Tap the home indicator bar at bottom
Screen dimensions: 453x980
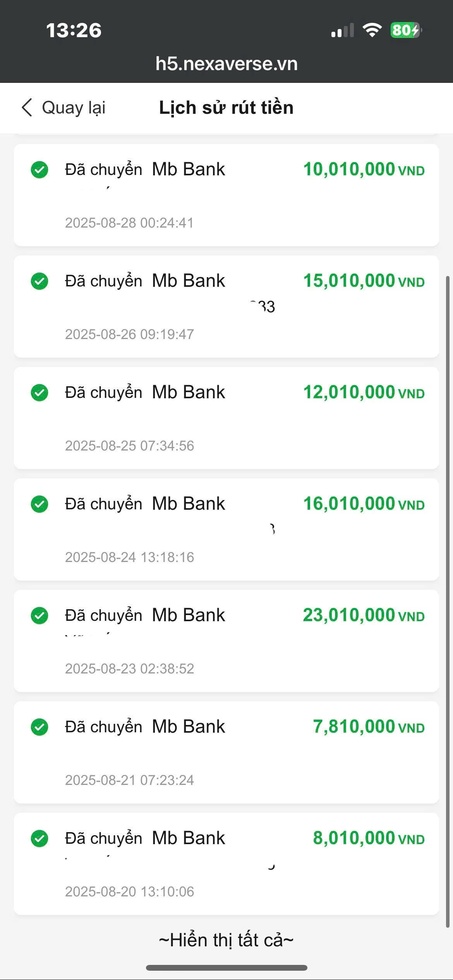(x=226, y=968)
